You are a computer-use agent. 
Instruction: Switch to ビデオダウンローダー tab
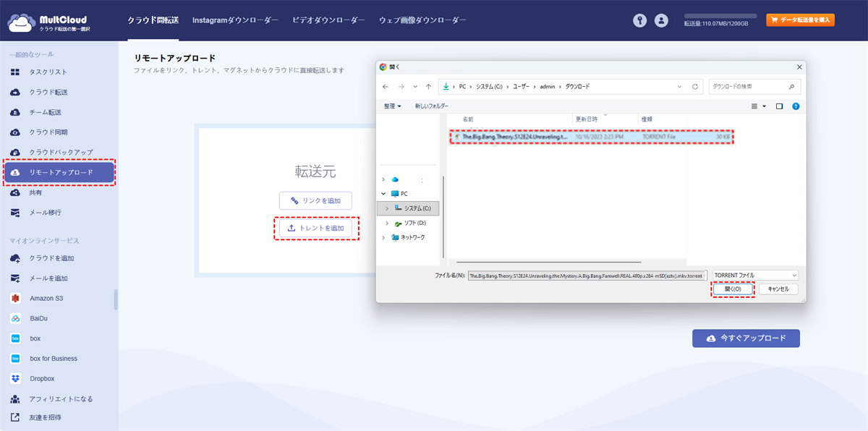[328, 20]
